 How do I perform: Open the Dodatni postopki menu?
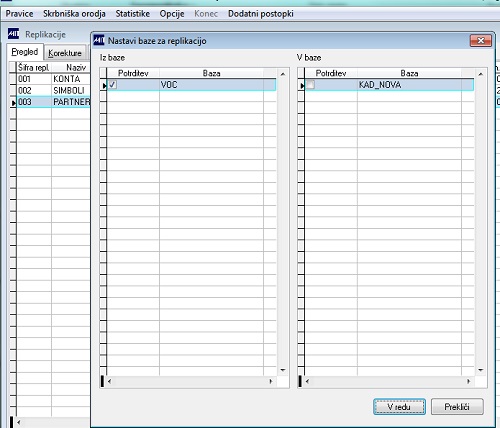coord(261,14)
